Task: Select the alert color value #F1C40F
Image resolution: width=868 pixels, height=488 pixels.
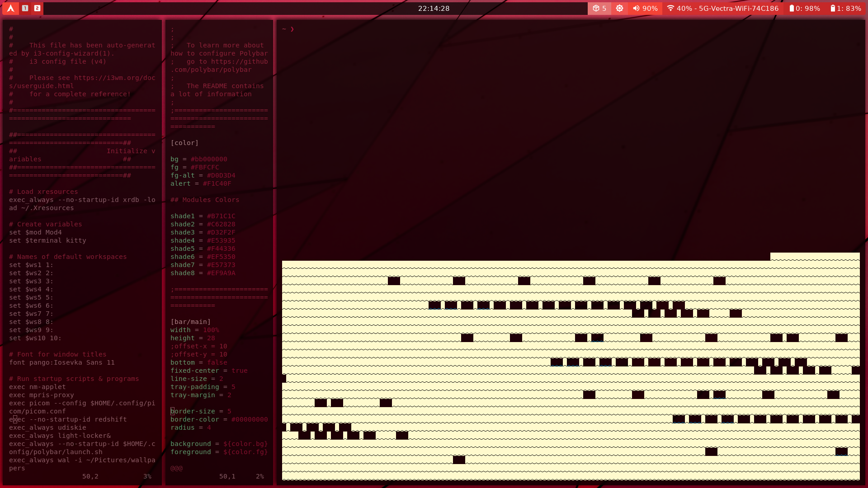Action: pyautogui.click(x=217, y=183)
